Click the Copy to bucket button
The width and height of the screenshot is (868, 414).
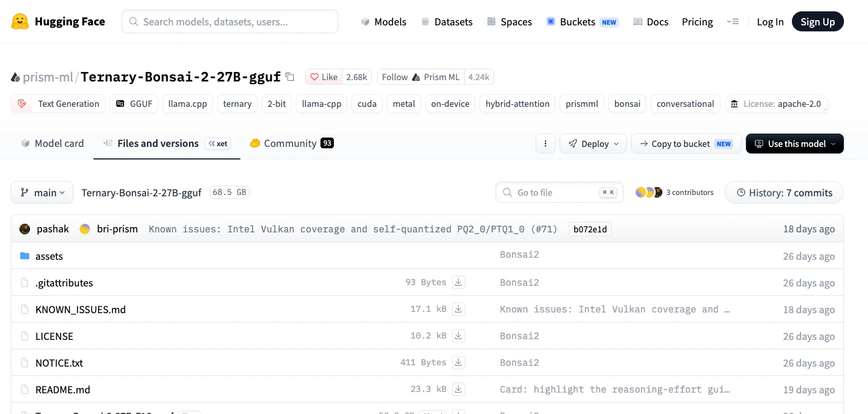pyautogui.click(x=686, y=144)
